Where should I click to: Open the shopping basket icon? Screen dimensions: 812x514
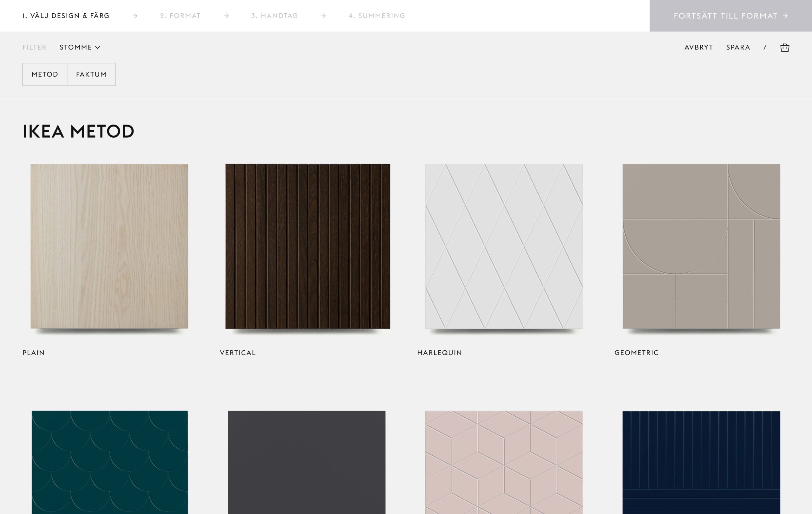tap(785, 48)
